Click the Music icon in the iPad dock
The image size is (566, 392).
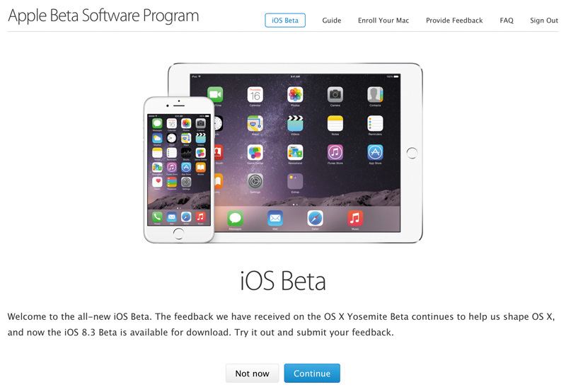tap(355, 218)
